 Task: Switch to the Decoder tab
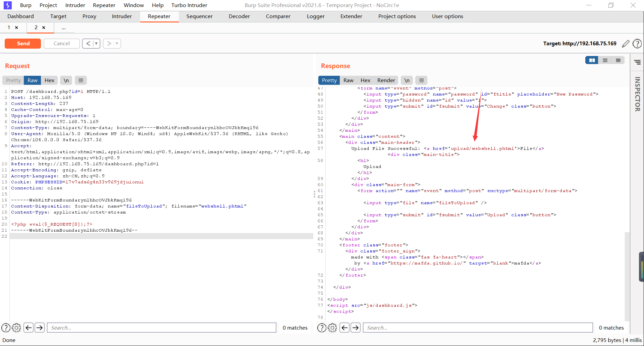[239, 16]
